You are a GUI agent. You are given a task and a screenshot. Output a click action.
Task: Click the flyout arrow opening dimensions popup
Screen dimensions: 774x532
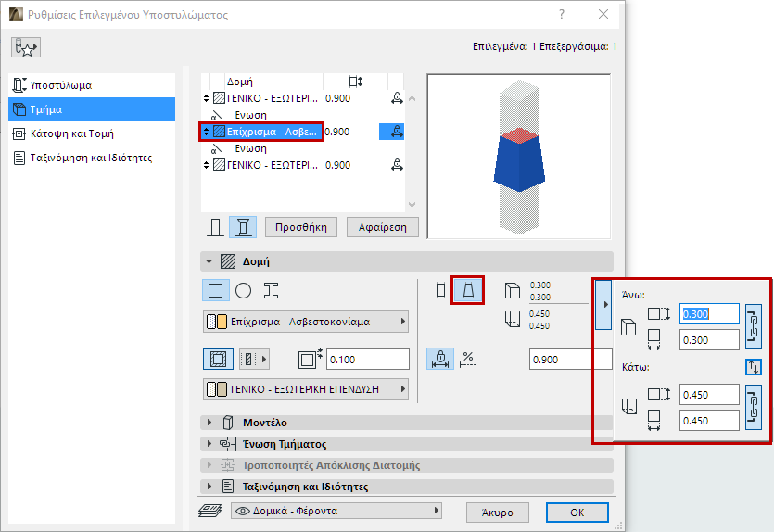(x=603, y=305)
